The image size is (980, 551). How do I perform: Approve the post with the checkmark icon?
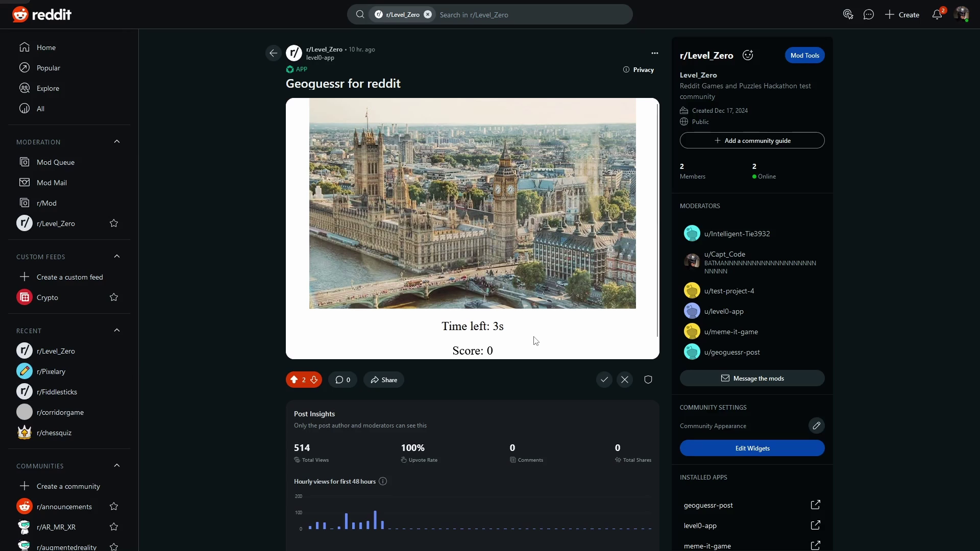(x=604, y=380)
